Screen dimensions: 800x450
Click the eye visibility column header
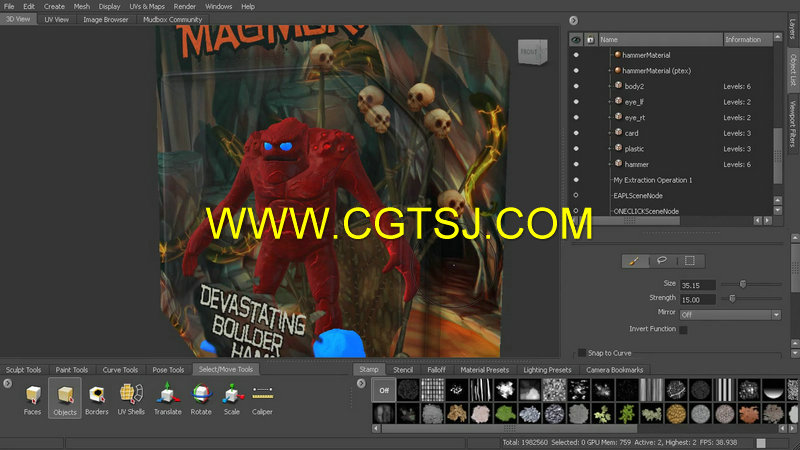576,39
